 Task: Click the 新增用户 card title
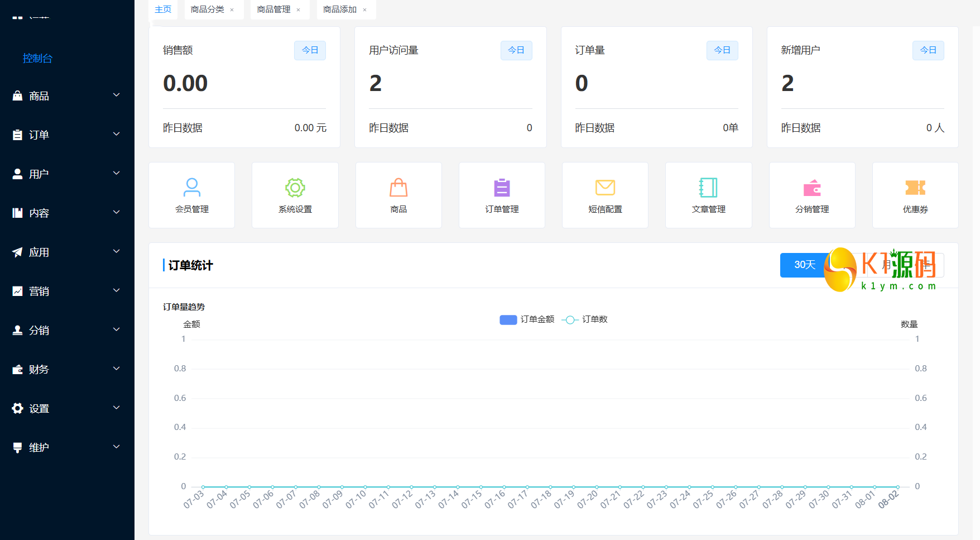[800, 50]
